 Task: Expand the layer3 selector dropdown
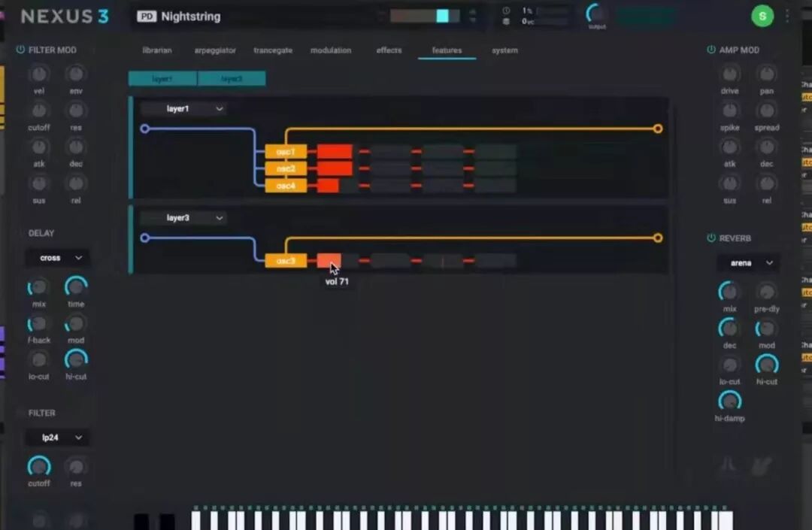pyautogui.click(x=183, y=218)
